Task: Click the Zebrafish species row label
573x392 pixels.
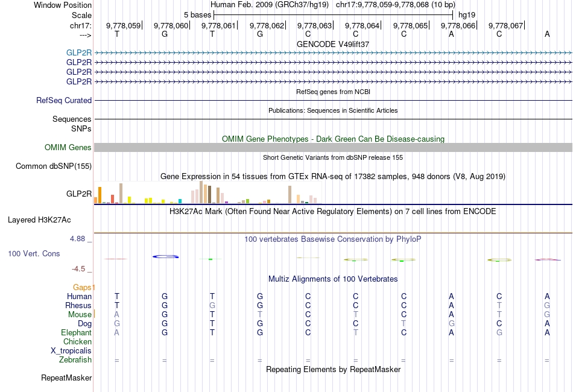Action: (75, 360)
